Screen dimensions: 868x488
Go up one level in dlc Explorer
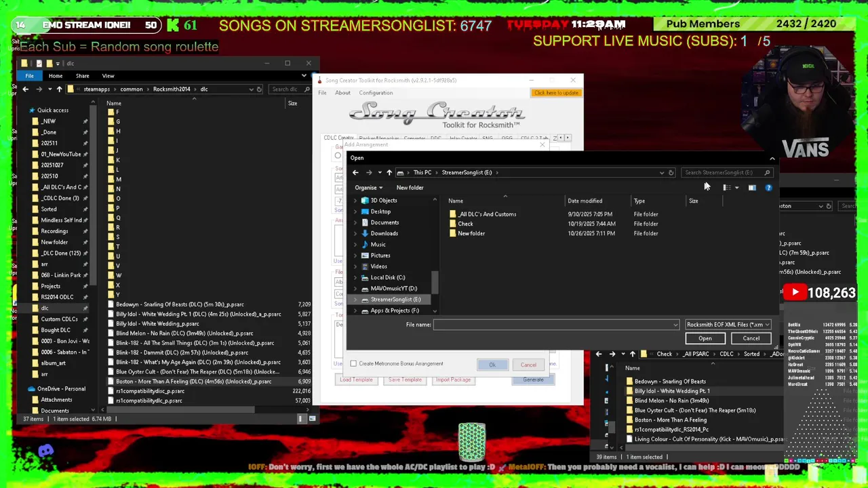[x=59, y=89]
